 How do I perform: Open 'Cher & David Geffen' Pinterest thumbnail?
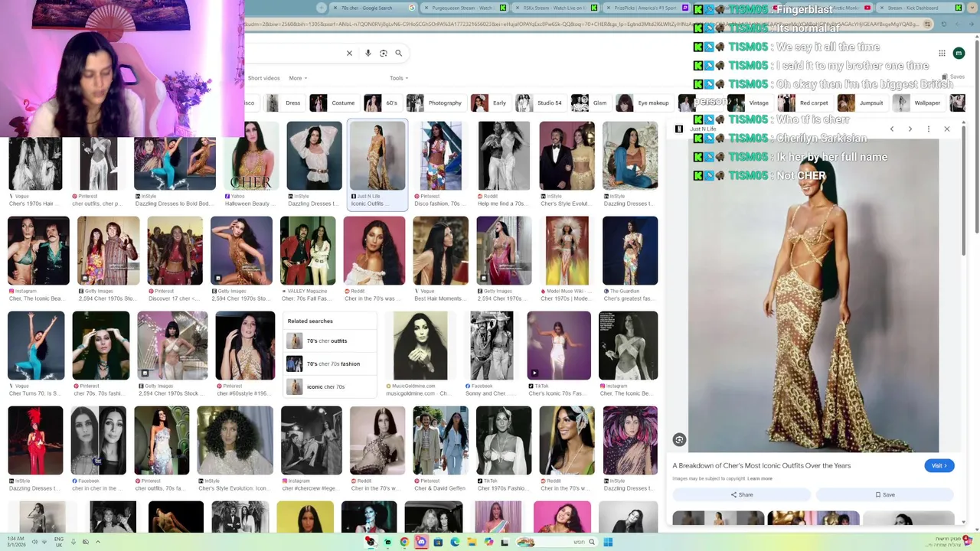(440, 441)
